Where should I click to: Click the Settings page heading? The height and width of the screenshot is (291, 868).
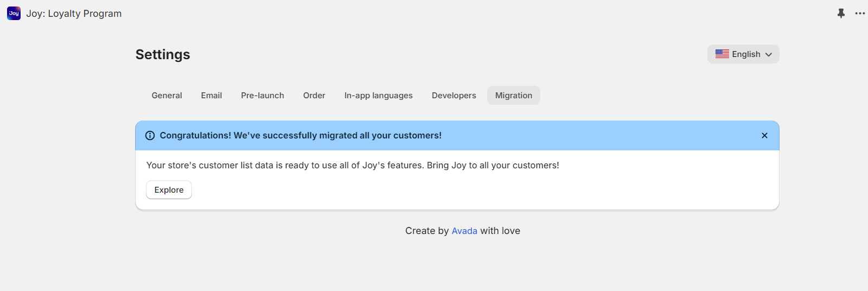click(x=163, y=54)
